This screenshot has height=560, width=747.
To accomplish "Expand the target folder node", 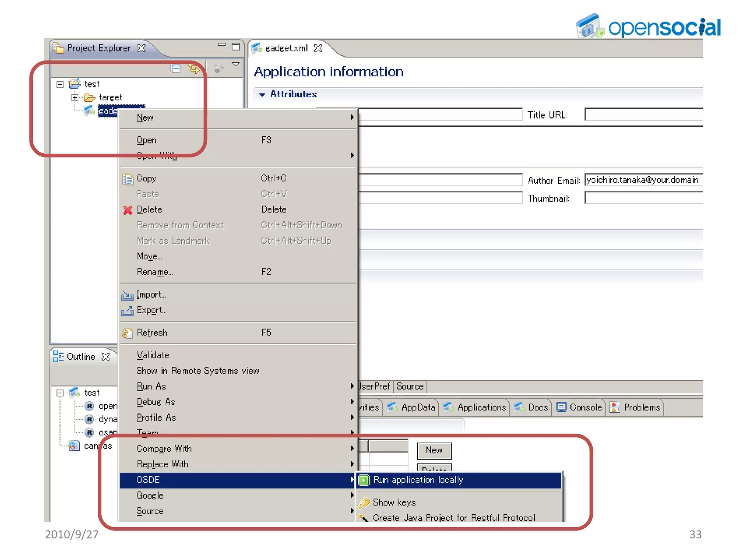I will point(75,98).
